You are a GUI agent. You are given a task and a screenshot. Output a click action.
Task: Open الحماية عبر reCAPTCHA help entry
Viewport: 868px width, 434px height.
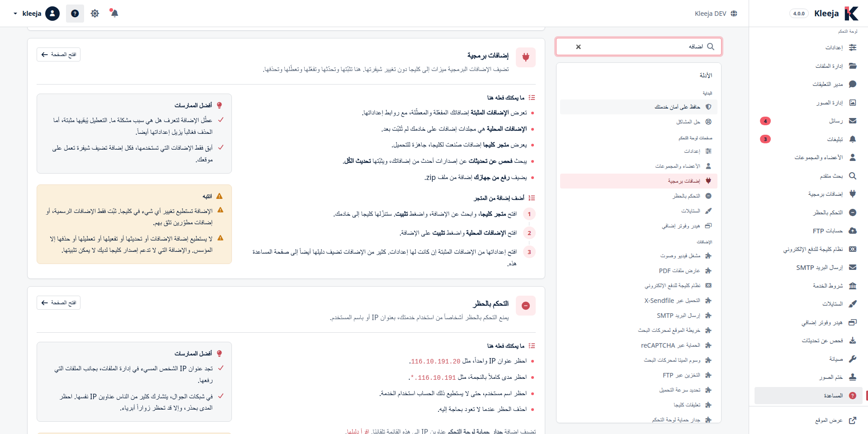tap(638, 345)
